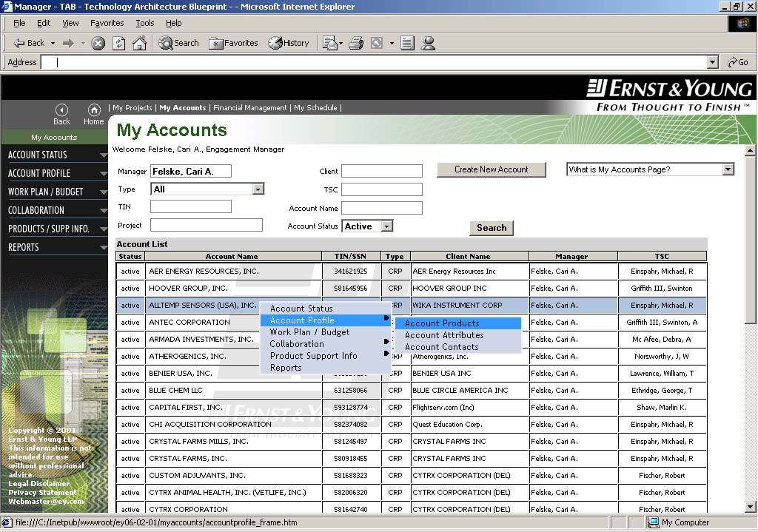Click the IE Back arrow toolbar button
The image size is (758, 532).
click(x=29, y=43)
